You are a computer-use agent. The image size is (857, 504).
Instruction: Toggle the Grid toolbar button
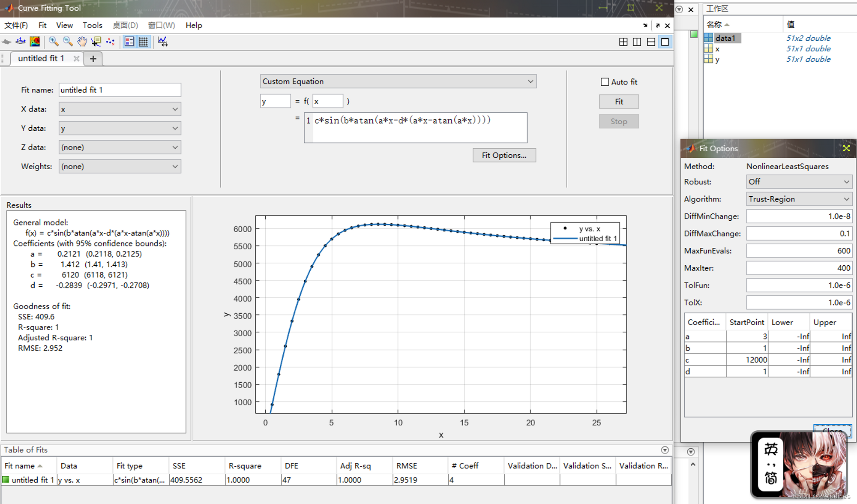coord(144,42)
